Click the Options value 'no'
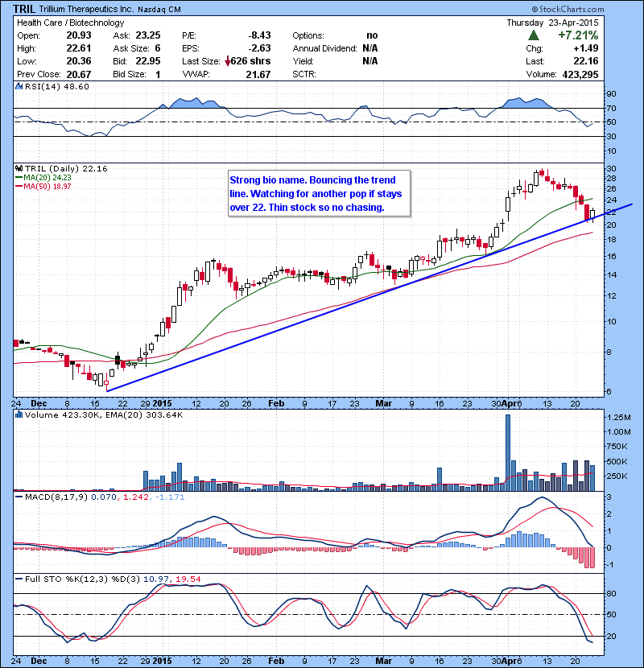Viewport: 644px width, 668px height. coord(372,35)
